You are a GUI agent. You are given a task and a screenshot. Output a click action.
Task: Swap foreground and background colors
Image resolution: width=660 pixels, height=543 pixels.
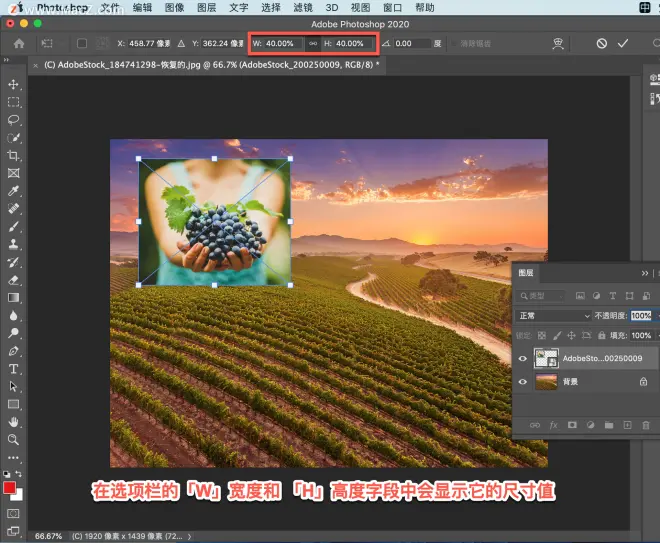point(19,474)
